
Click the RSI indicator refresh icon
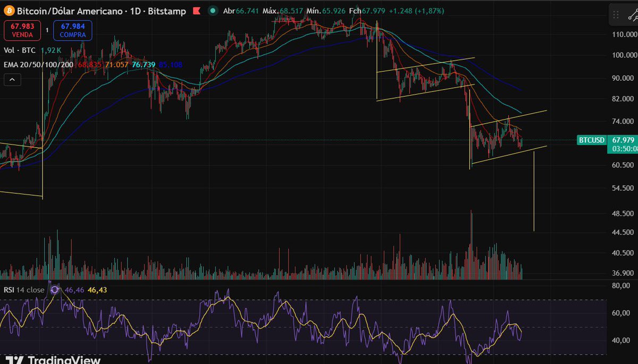point(55,290)
